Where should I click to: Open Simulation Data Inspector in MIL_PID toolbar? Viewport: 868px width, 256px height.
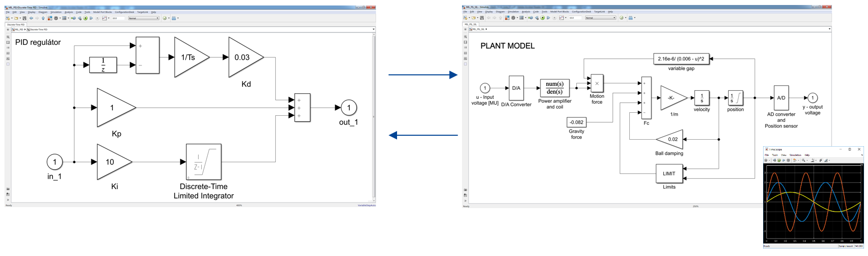(104, 18)
